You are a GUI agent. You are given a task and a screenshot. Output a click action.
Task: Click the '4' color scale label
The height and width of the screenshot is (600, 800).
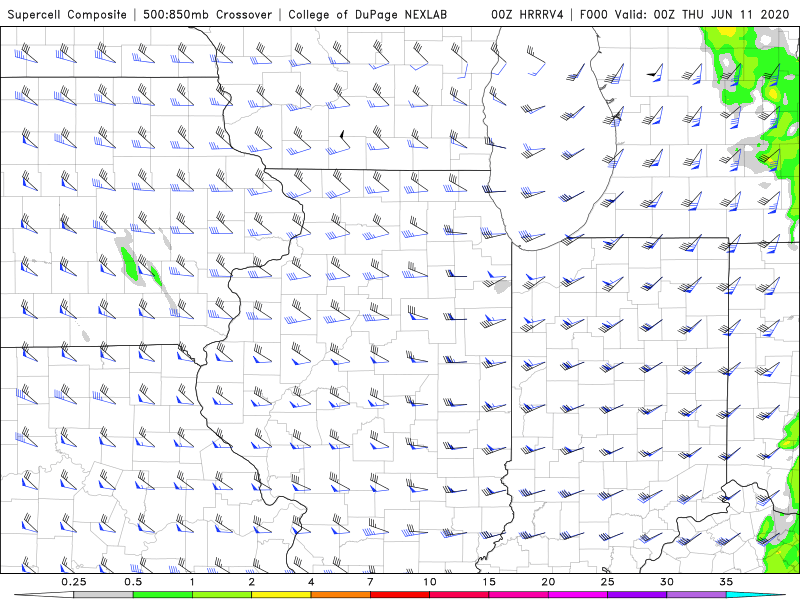tap(311, 582)
